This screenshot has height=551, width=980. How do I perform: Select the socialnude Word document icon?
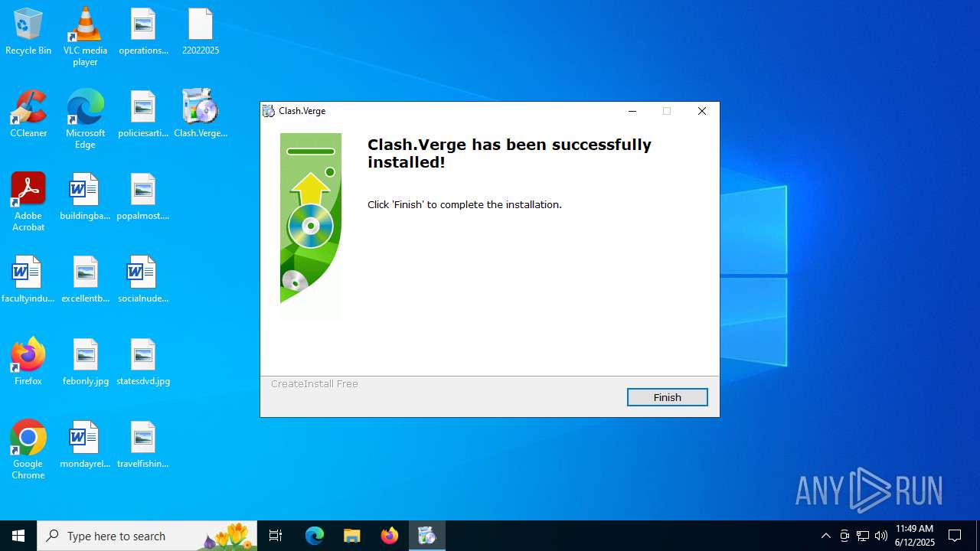coord(143,279)
